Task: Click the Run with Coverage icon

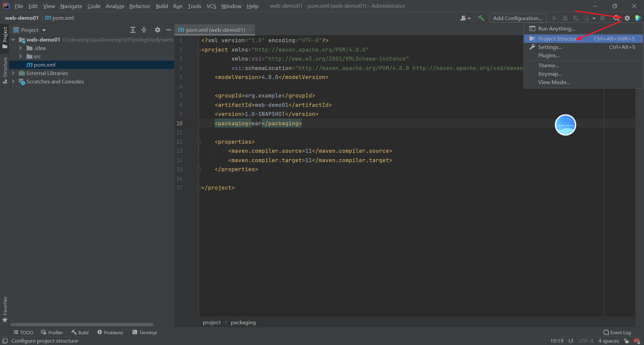Action: tap(576, 18)
